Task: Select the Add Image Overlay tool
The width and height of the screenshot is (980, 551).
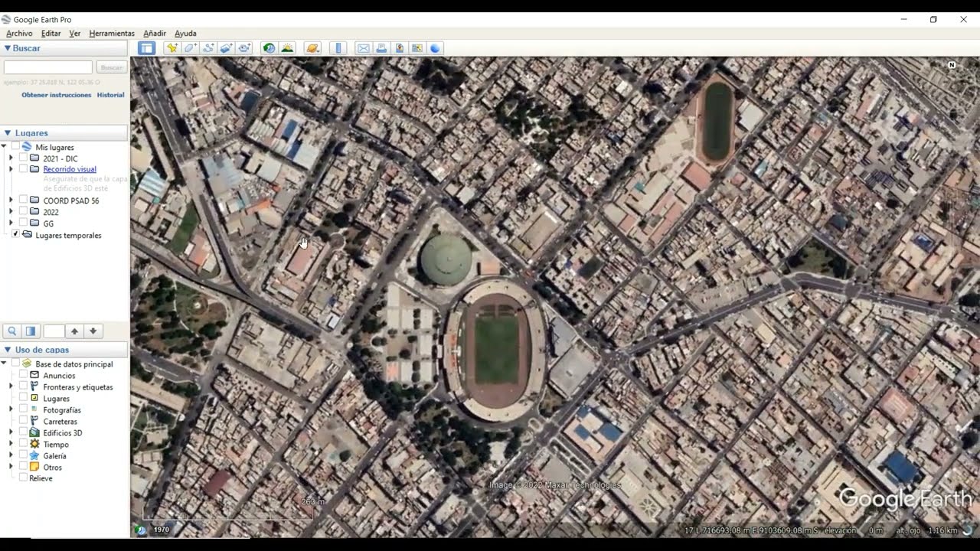Action: (226, 48)
